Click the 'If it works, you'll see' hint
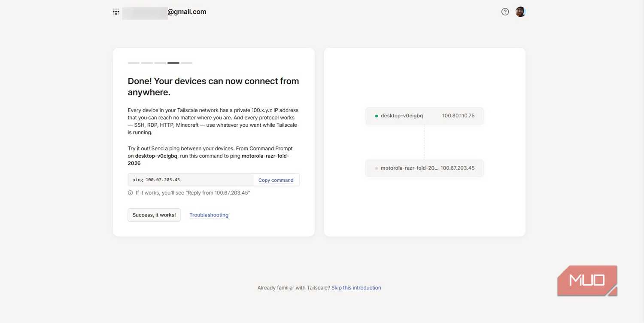 [193, 193]
